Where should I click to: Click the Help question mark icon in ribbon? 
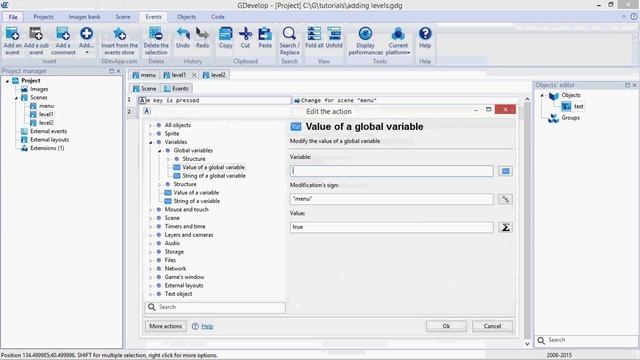425,34
